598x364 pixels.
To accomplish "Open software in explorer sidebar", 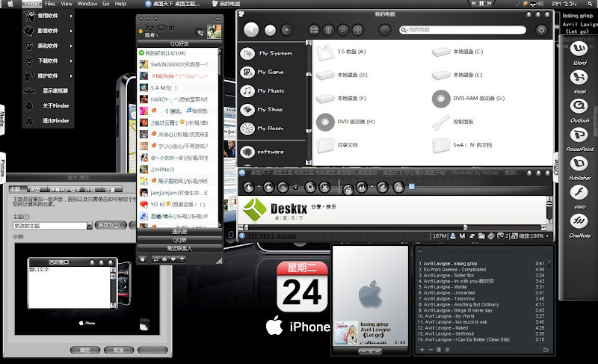I will (262, 152).
